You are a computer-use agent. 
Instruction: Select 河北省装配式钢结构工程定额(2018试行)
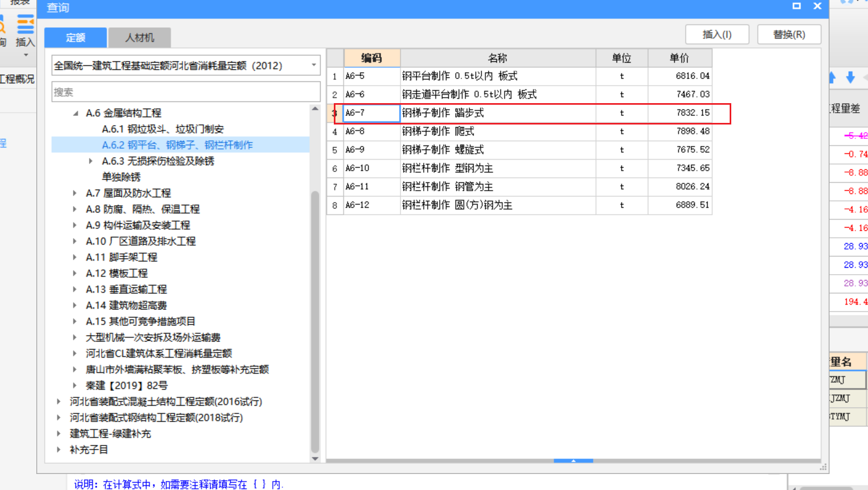pyautogui.click(x=157, y=417)
